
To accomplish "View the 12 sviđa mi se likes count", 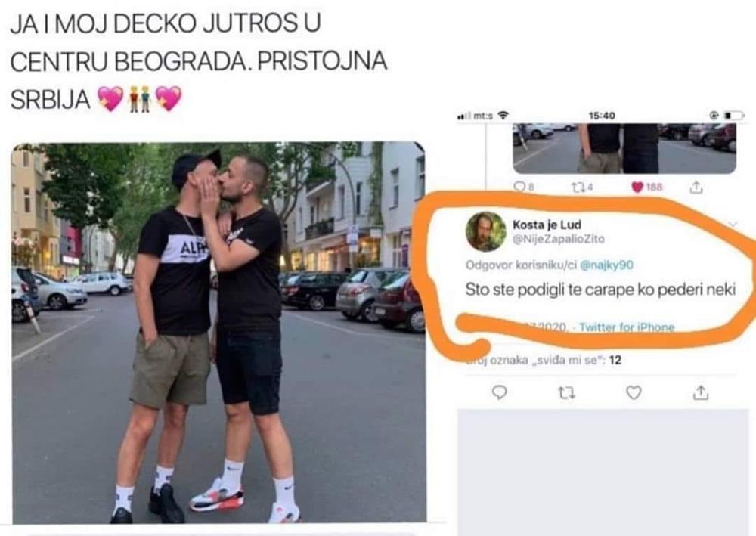I will pos(544,360).
